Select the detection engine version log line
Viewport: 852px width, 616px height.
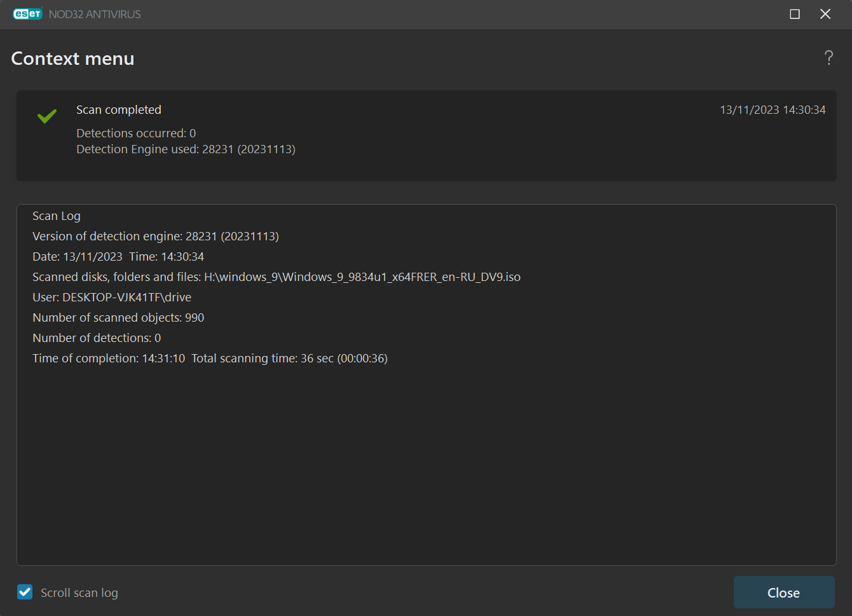click(x=156, y=236)
